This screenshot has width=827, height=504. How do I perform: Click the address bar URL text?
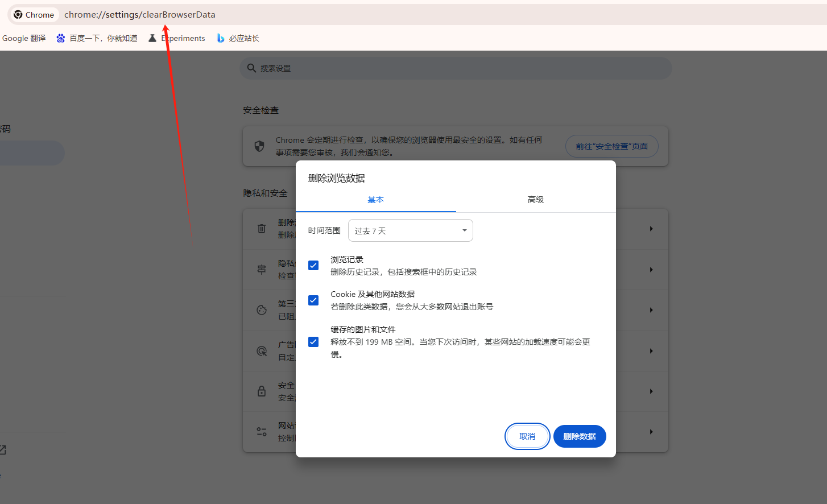tap(140, 15)
